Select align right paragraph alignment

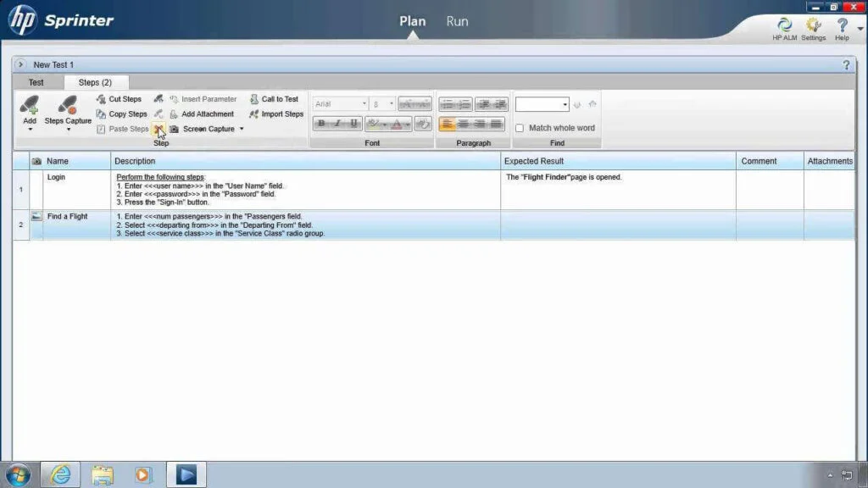[480, 124]
